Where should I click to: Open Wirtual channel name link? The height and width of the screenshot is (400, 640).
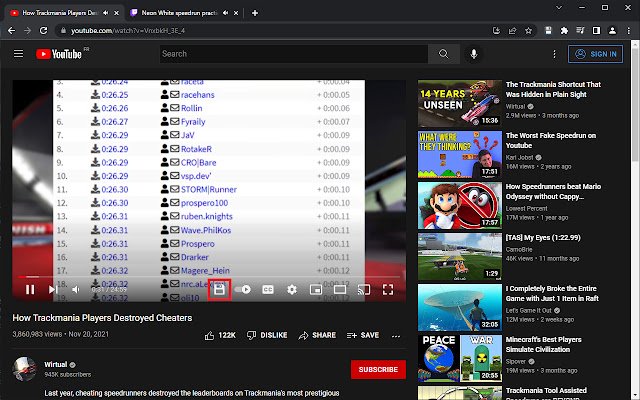tap(56, 364)
